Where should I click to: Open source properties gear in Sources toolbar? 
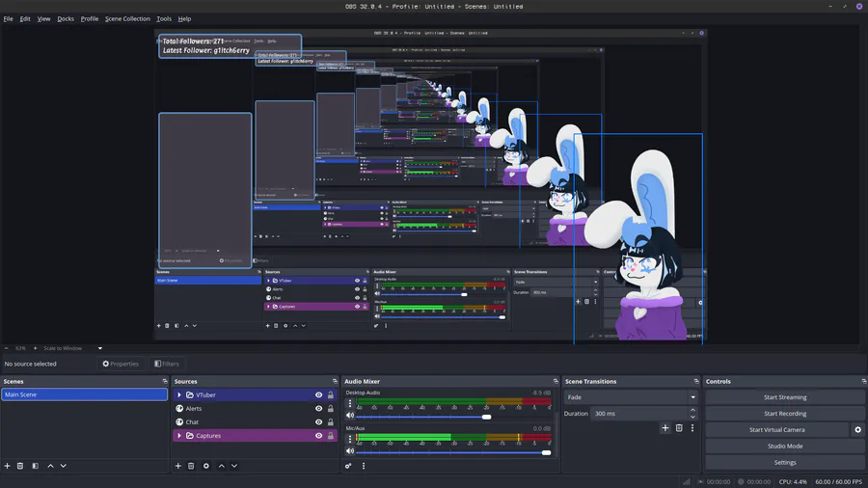click(206, 466)
